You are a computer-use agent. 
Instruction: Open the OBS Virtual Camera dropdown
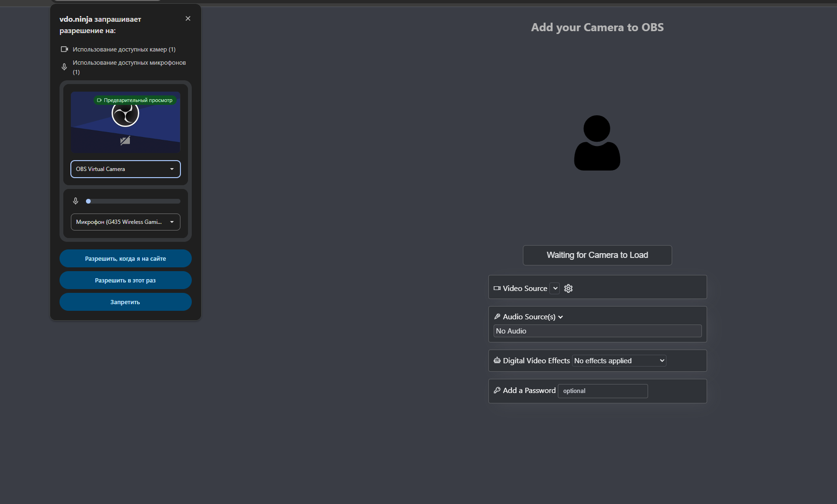126,169
